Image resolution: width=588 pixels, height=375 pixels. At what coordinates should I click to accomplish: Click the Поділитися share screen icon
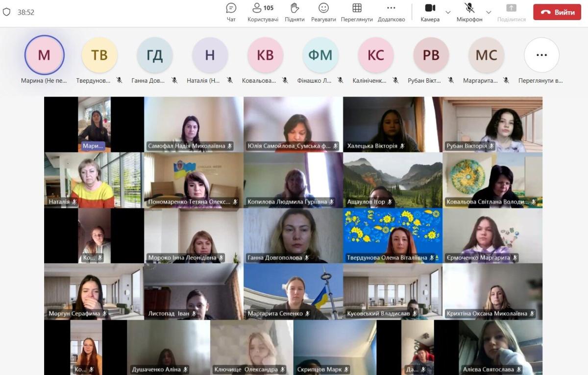tap(511, 12)
